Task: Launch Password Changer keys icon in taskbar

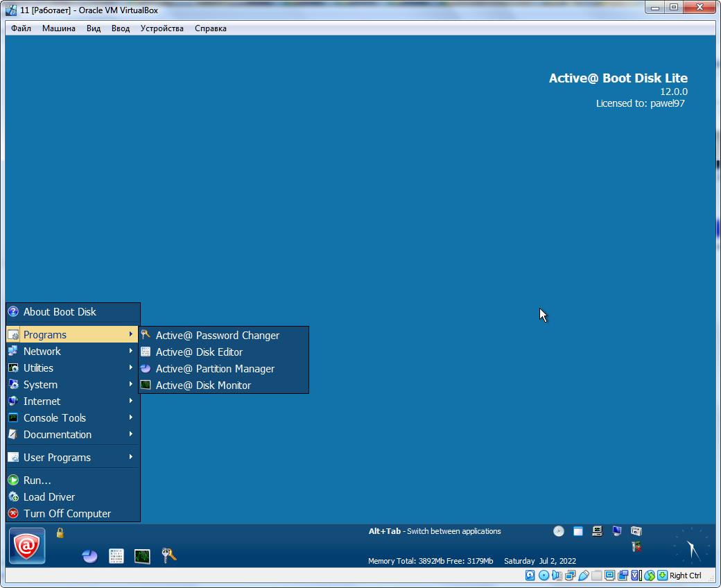Action: pyautogui.click(x=169, y=555)
